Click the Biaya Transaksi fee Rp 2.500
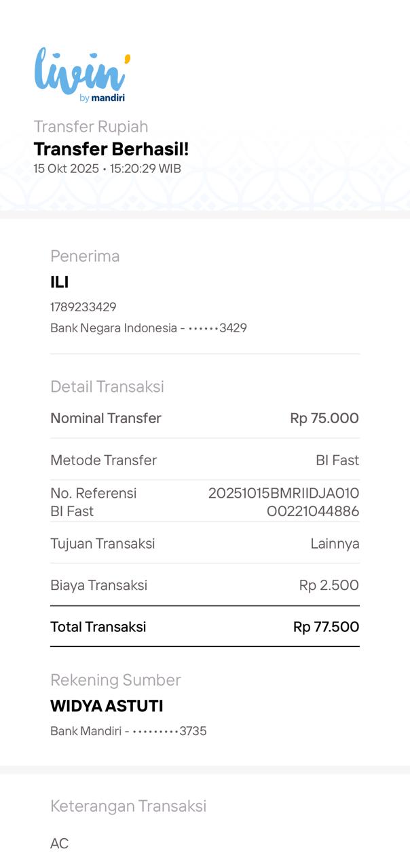The height and width of the screenshot is (868, 410). (329, 585)
